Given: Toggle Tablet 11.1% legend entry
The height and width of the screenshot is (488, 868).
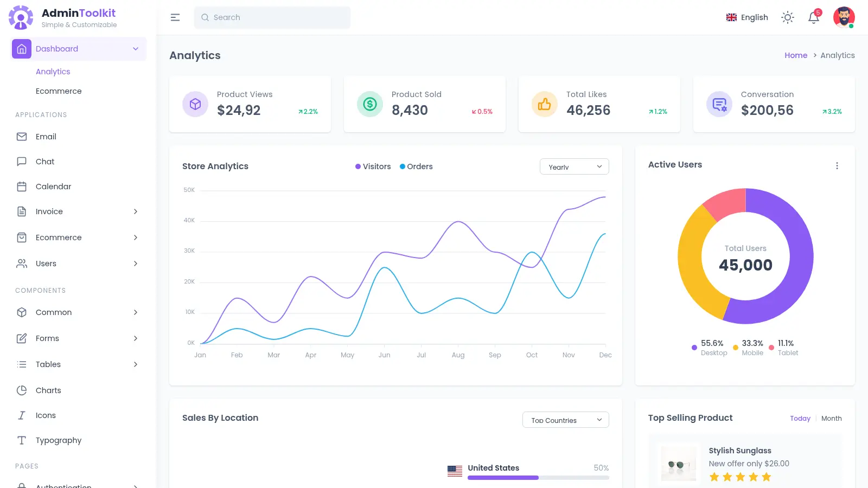Looking at the screenshot, I should 783,348.
